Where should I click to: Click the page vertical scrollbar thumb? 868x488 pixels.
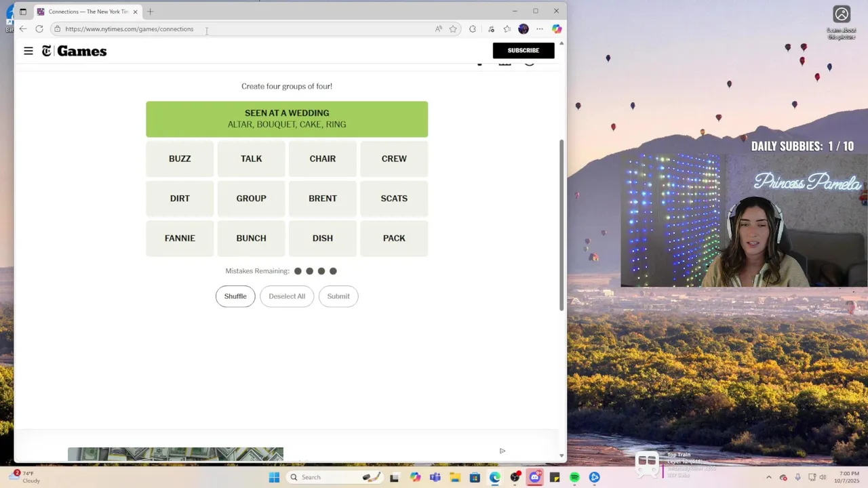tap(561, 225)
